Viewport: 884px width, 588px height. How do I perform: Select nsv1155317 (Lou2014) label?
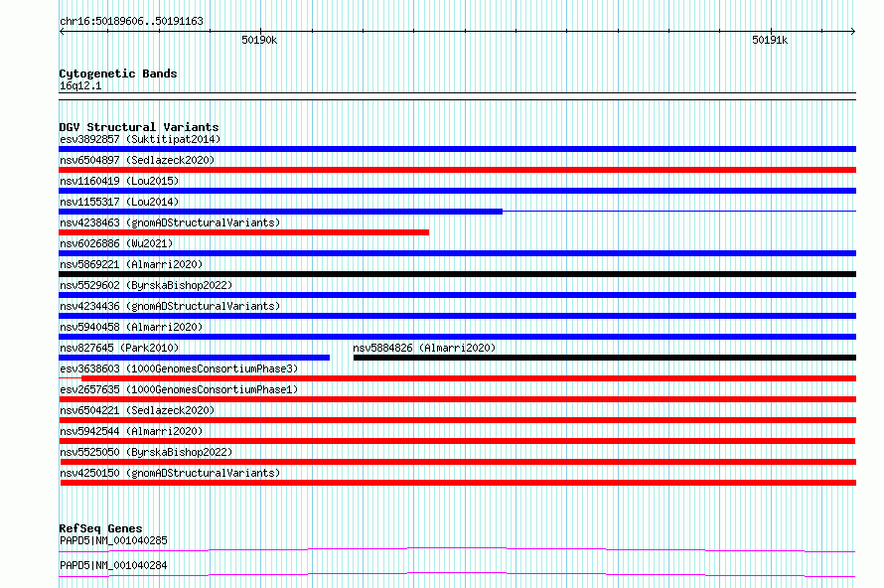coord(119,202)
